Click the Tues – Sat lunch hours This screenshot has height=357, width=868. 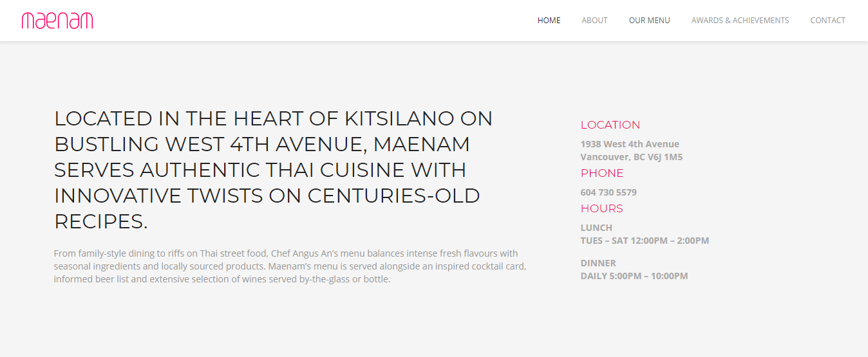(x=645, y=241)
